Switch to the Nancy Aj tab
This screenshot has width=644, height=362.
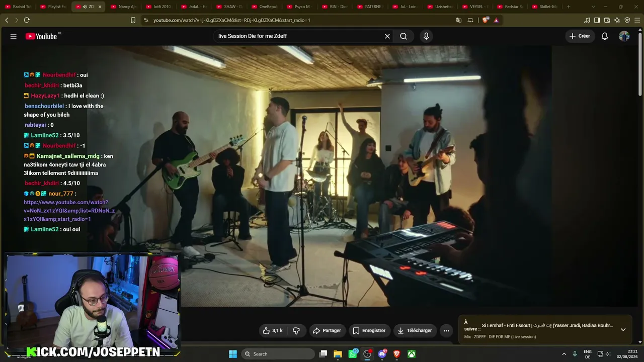(124, 7)
